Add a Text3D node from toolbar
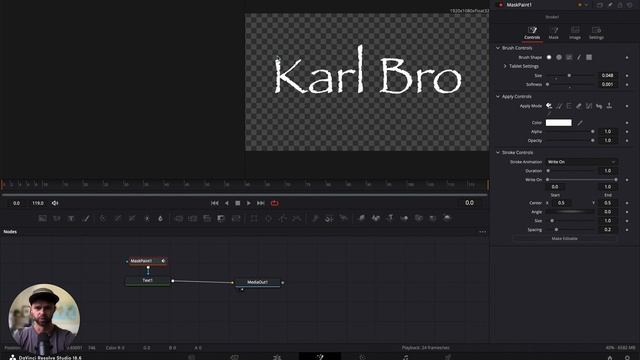 tap(390, 218)
